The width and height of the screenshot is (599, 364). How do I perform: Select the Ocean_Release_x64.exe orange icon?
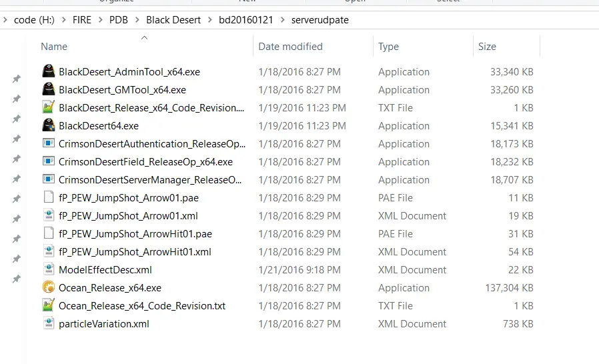[49, 287]
